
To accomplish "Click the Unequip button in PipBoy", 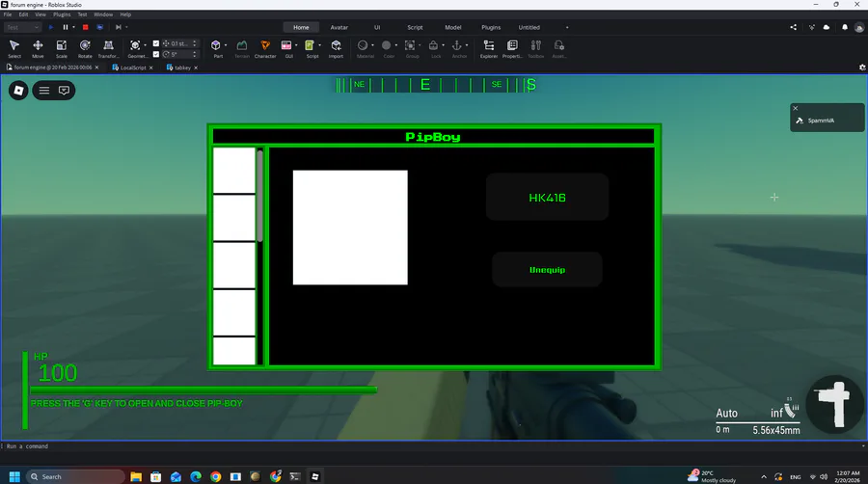I will [547, 270].
